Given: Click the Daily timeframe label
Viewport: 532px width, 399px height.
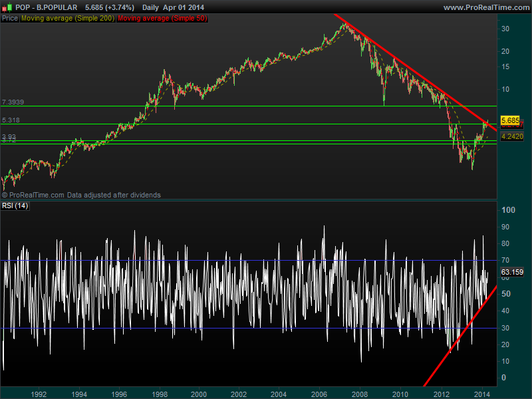Looking at the screenshot, I should pos(151,7).
